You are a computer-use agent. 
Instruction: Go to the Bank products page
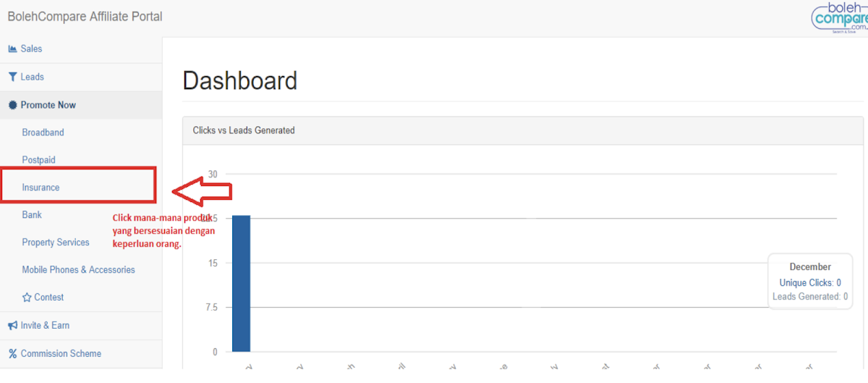pyautogui.click(x=32, y=215)
